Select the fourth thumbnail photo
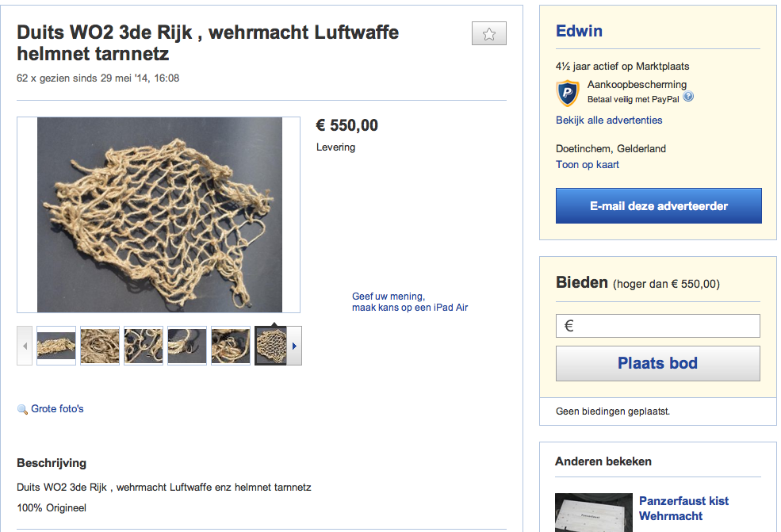This screenshot has width=781, height=532. [x=187, y=346]
